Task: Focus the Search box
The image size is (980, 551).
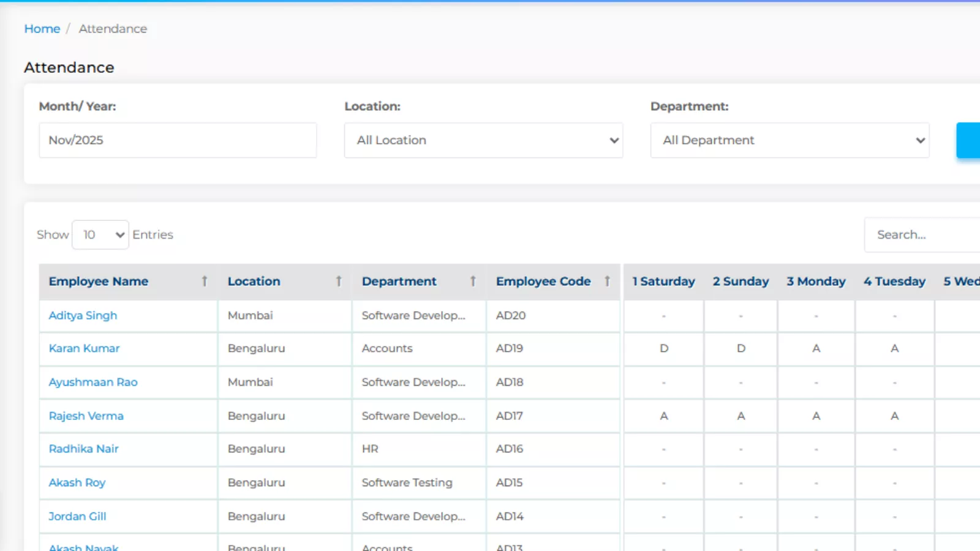Action: (922, 234)
